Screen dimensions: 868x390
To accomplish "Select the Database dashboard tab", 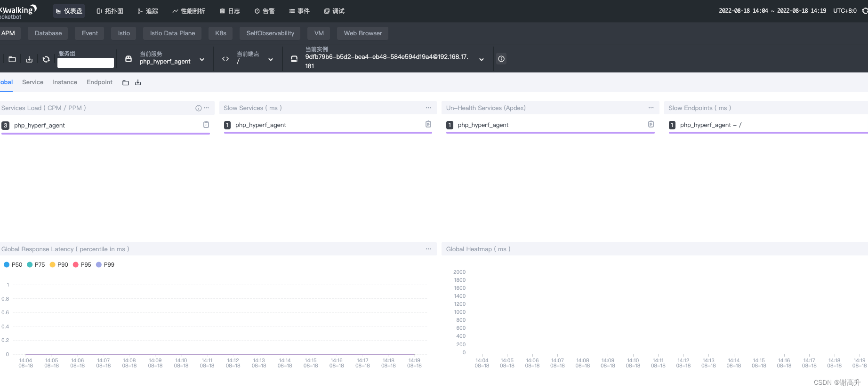I will [x=48, y=33].
